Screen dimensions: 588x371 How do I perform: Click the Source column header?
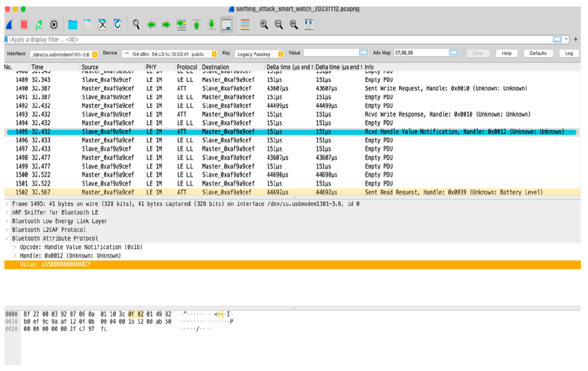[90, 67]
